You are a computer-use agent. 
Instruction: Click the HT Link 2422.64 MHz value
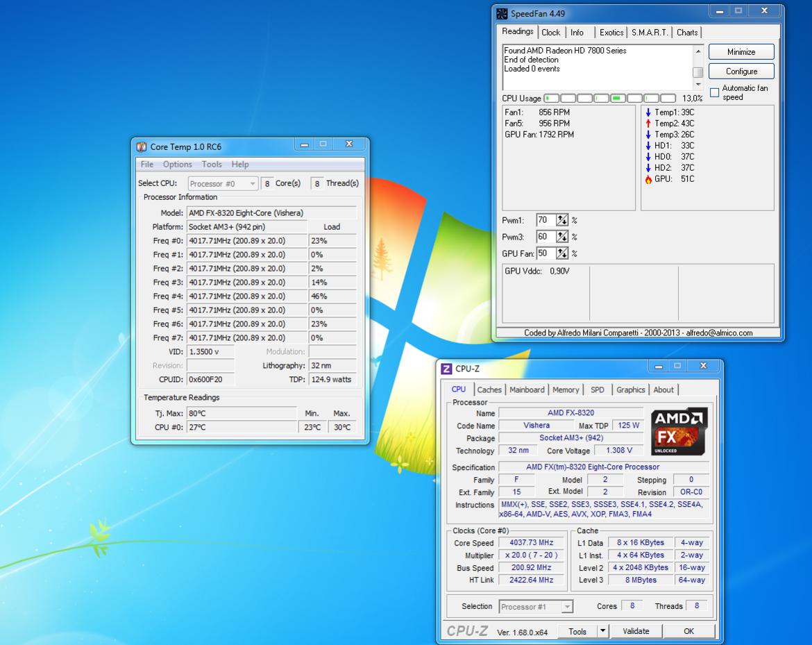click(x=532, y=580)
